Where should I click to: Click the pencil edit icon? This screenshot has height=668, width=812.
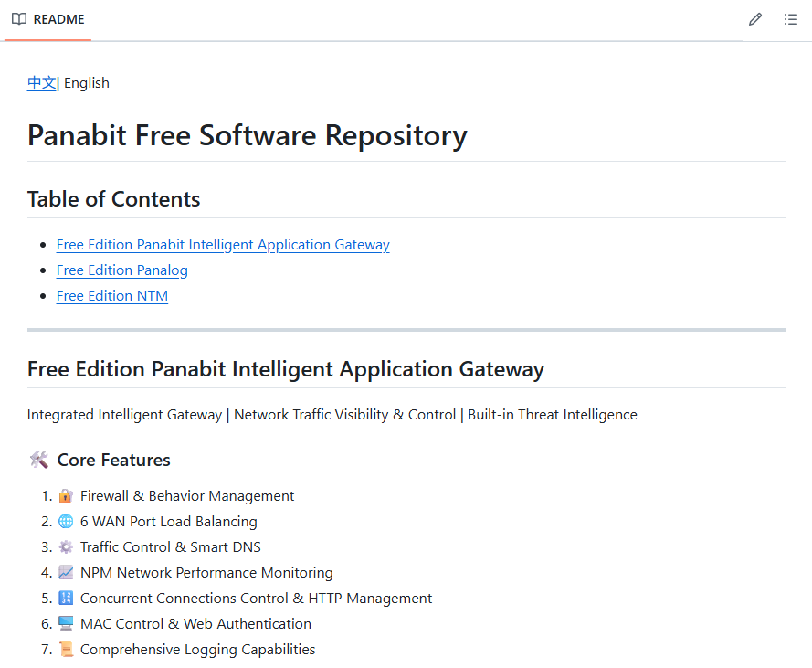coord(755,19)
